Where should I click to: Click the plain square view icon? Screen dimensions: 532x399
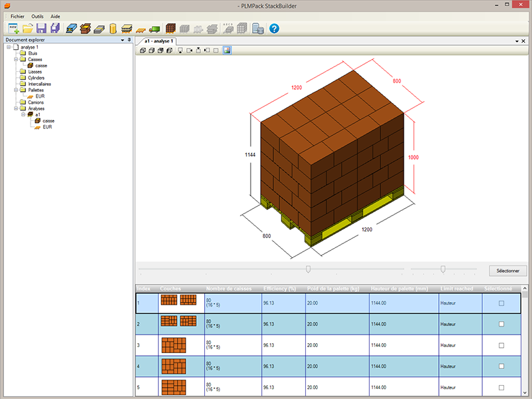215,51
